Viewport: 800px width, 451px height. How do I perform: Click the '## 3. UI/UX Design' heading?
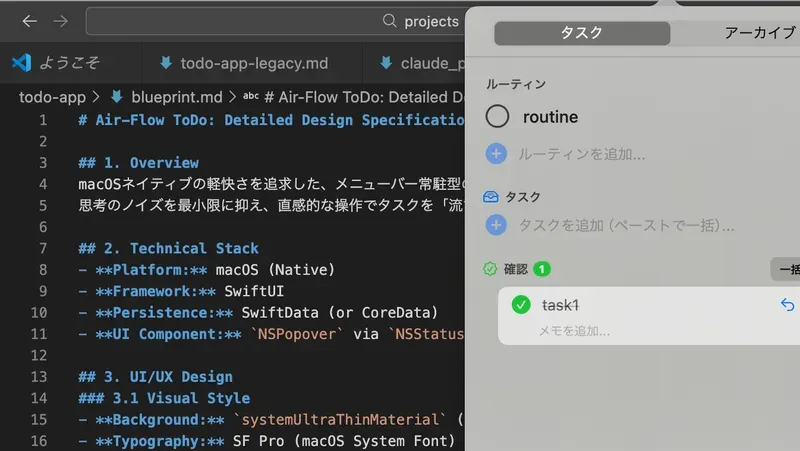coord(156,377)
